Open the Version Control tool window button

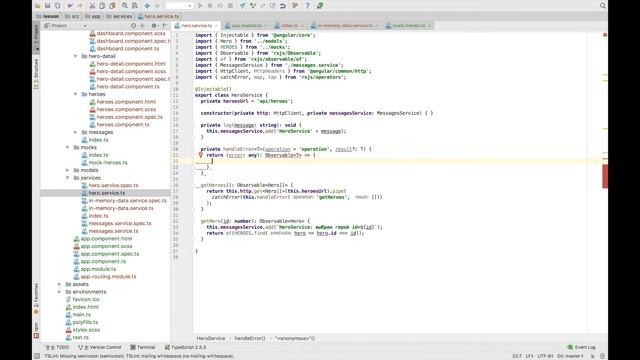click(100, 347)
